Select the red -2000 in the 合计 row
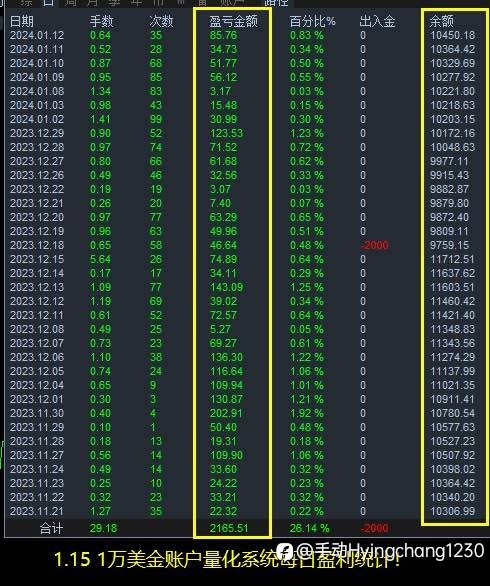 [x=375, y=528]
